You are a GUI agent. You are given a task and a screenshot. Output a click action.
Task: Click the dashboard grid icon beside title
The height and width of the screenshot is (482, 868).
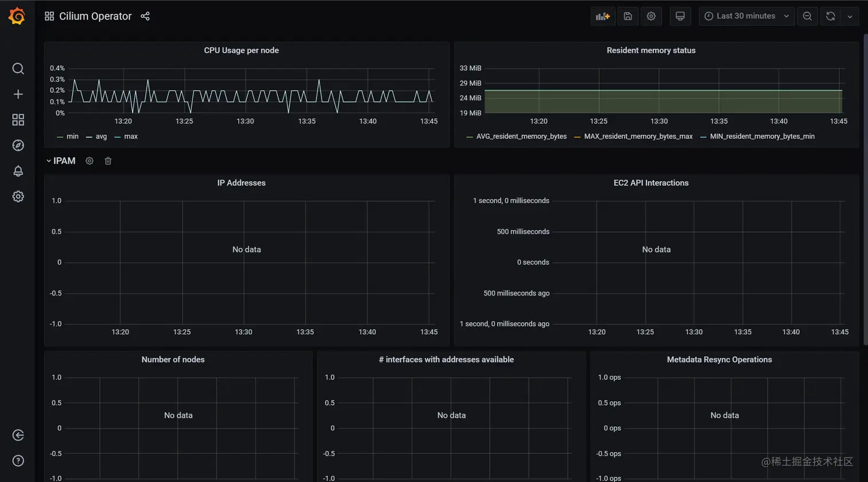pyautogui.click(x=49, y=16)
